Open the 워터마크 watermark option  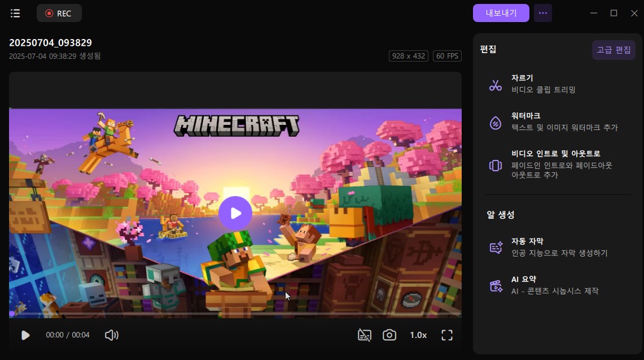click(525, 115)
